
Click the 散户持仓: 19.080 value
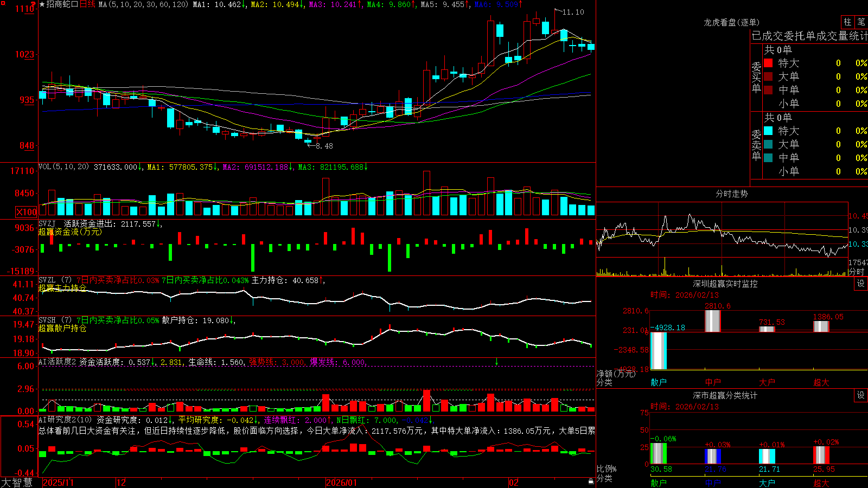199,320
